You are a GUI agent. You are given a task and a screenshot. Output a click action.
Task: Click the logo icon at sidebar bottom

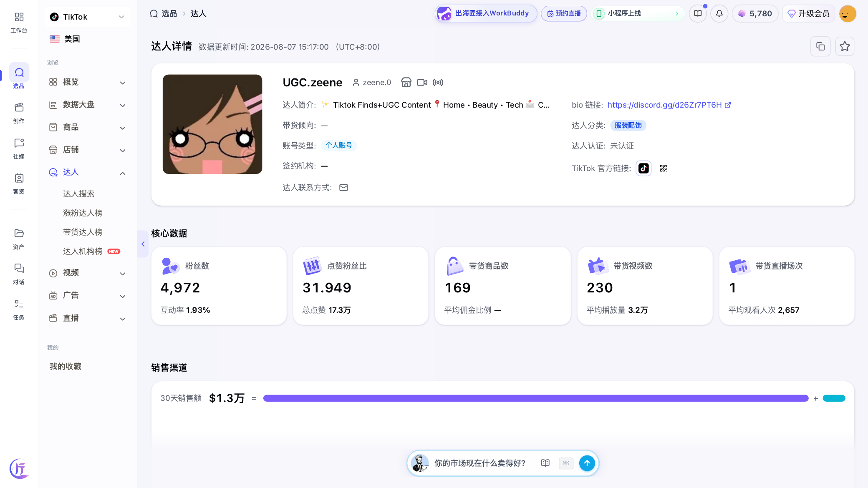(19, 468)
